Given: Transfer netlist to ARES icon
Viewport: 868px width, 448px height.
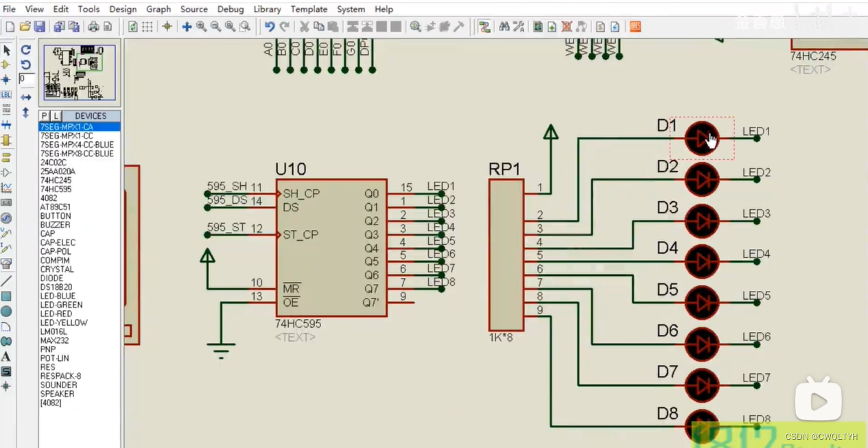Looking at the screenshot, I should coord(635,27).
